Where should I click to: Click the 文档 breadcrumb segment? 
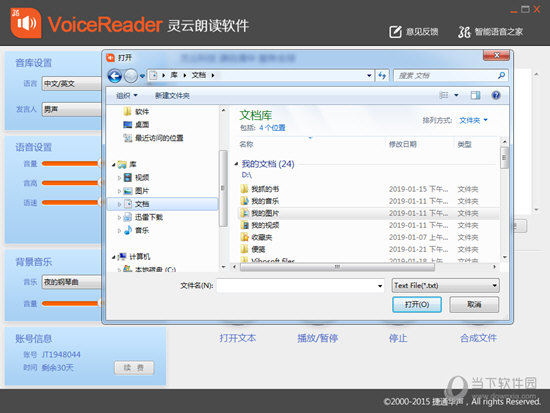[x=199, y=75]
